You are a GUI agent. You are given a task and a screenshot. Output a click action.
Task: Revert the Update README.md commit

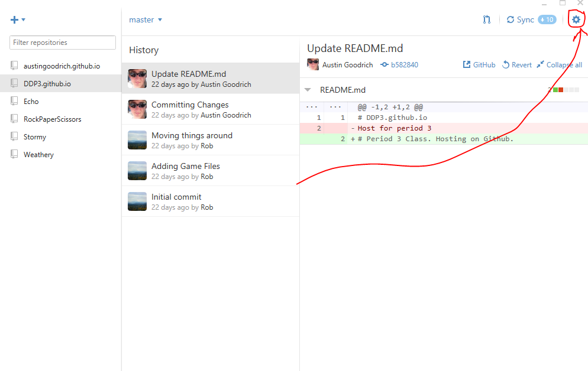(517, 65)
